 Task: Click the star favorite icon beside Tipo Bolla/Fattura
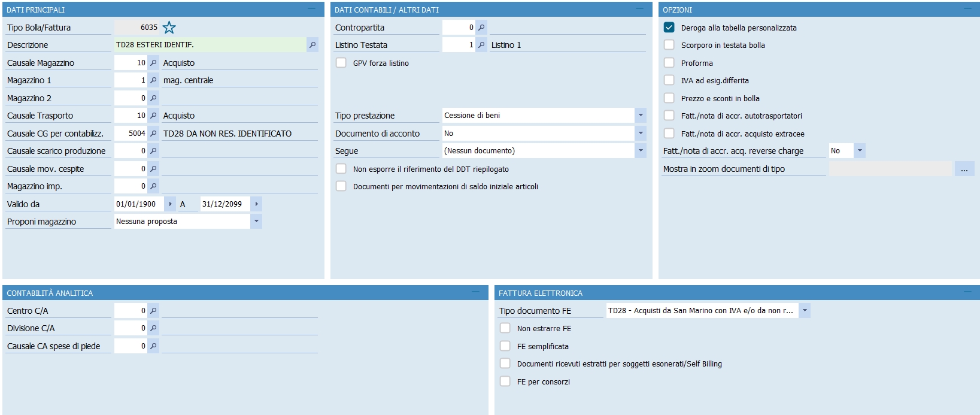[x=169, y=28]
